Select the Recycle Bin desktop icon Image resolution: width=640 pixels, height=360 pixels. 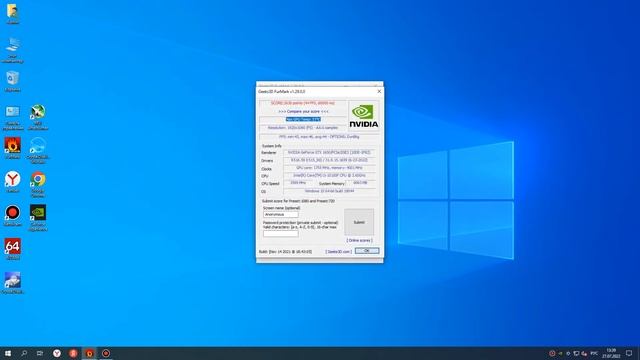coord(12,81)
